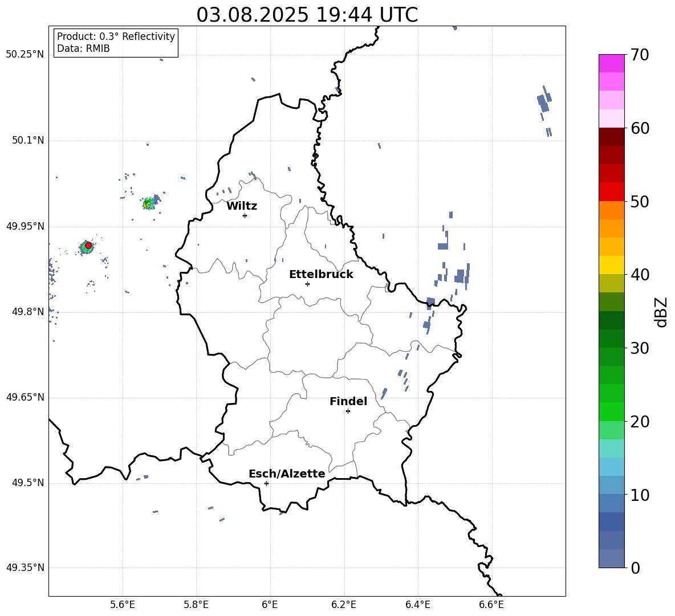Click the yellow colorbar segment at 40

click(x=611, y=265)
